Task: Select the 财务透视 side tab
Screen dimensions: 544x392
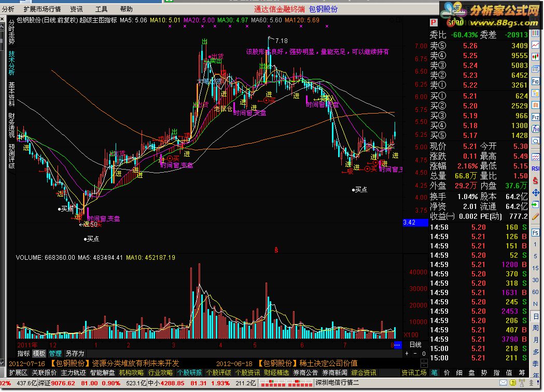Action: [11, 125]
